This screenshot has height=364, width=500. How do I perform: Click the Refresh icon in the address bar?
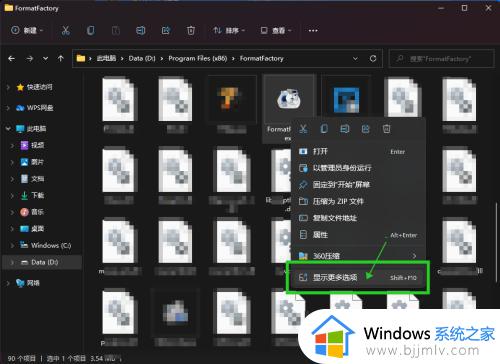pyautogui.click(x=373, y=59)
